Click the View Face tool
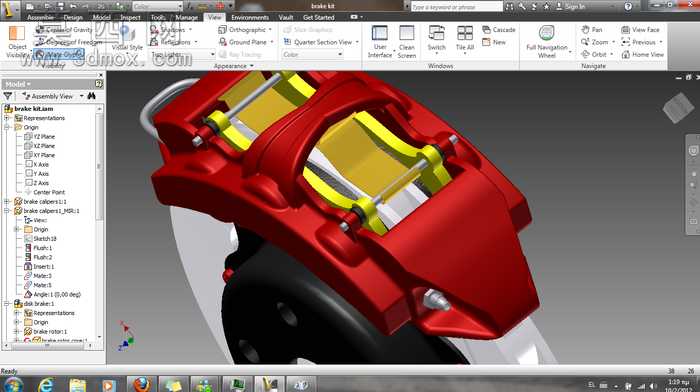The image size is (700, 392). click(640, 30)
